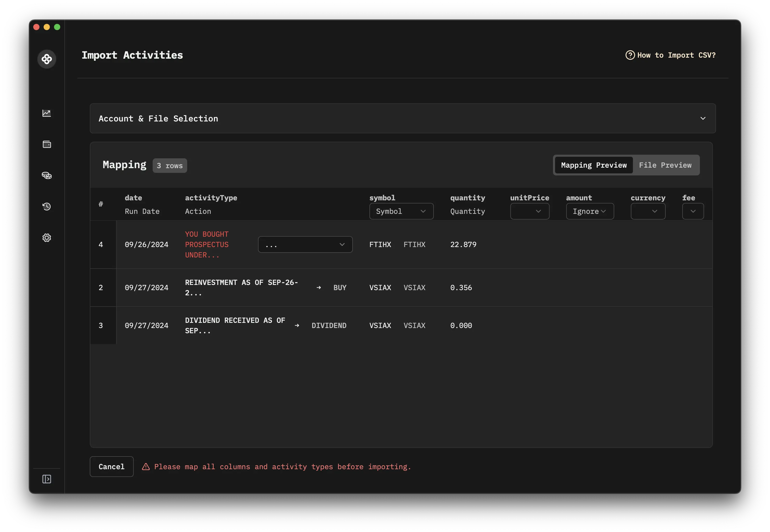770x532 pixels.
Task: Click the 3 rows badge
Action: (170, 165)
